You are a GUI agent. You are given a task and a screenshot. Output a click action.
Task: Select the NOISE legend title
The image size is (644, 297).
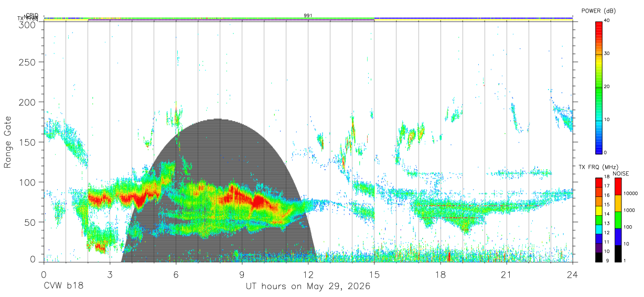coord(620,173)
